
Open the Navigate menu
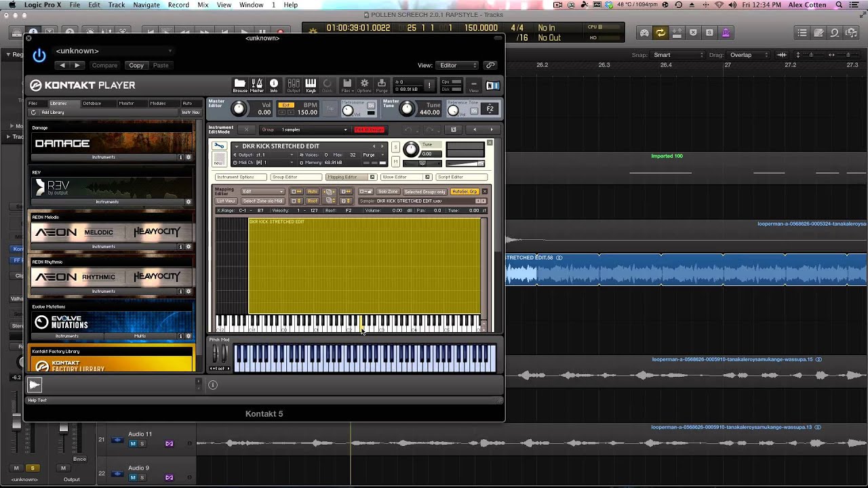pos(146,5)
